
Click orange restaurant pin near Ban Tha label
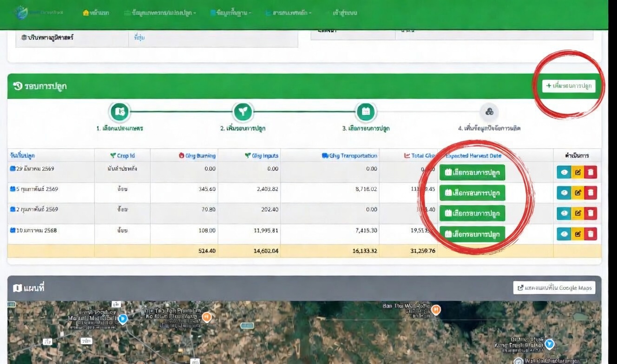[436, 310]
